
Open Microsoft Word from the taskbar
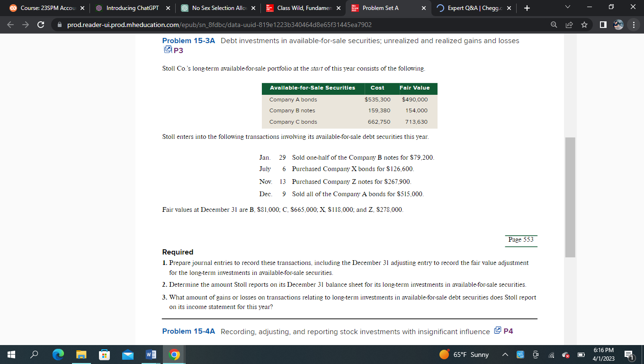tap(151, 354)
